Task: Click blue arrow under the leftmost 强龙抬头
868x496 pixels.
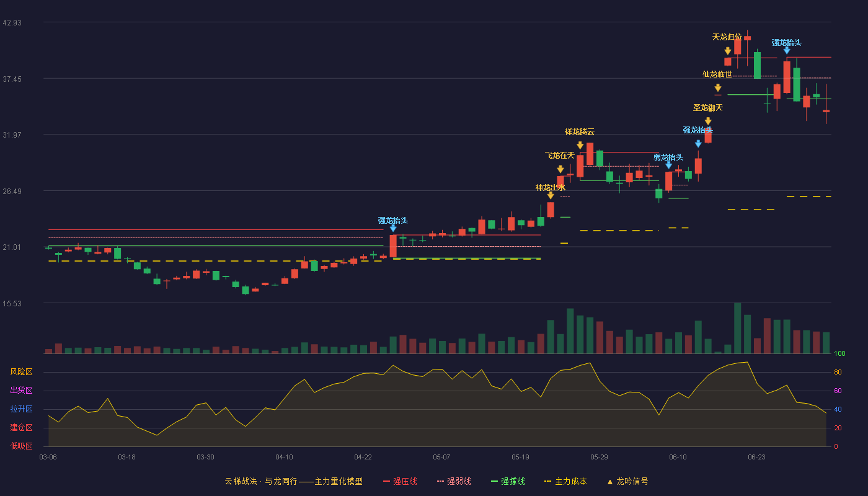Action: (x=393, y=228)
